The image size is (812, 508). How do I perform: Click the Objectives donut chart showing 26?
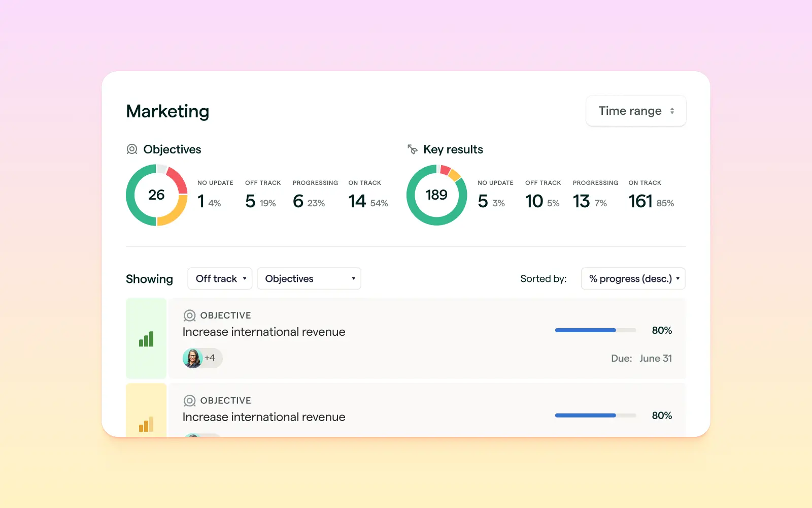[156, 195]
